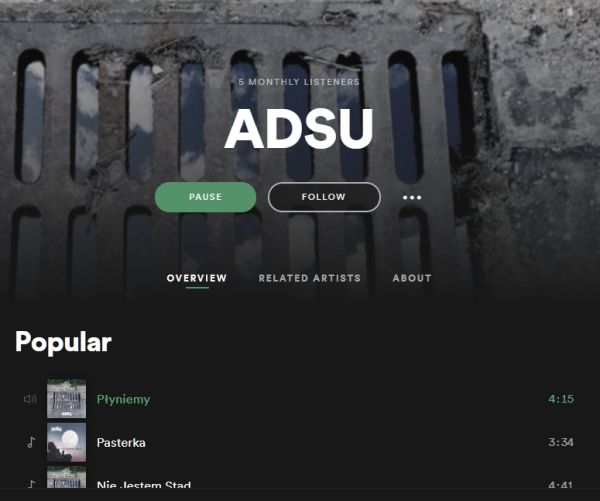Switch to the Overview tab
Screen dimensions: 600x501
pyautogui.click(x=197, y=278)
